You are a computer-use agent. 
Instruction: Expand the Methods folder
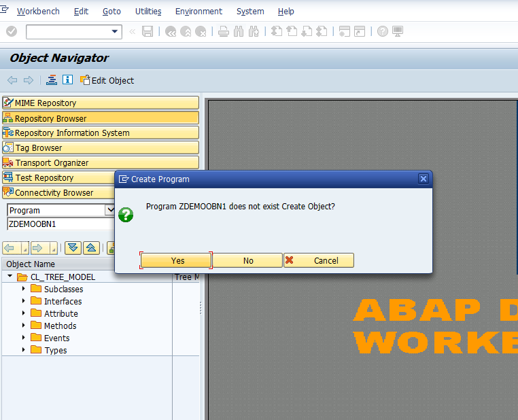click(x=24, y=326)
